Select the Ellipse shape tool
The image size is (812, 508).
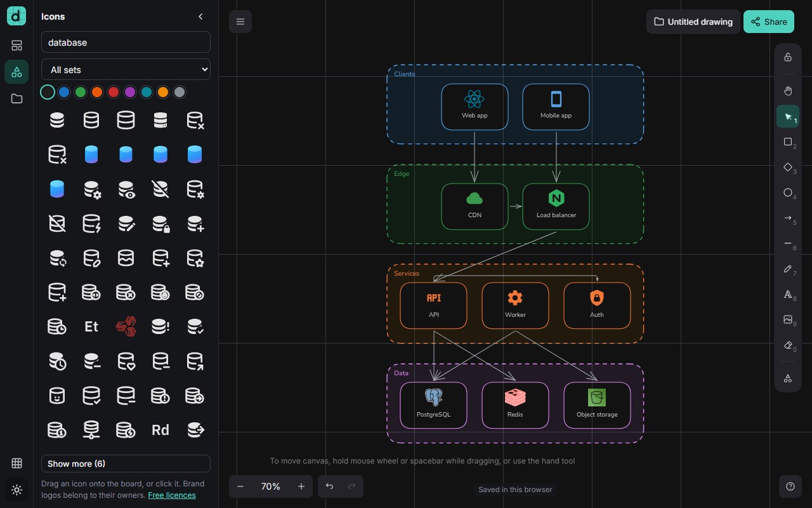[x=788, y=192]
